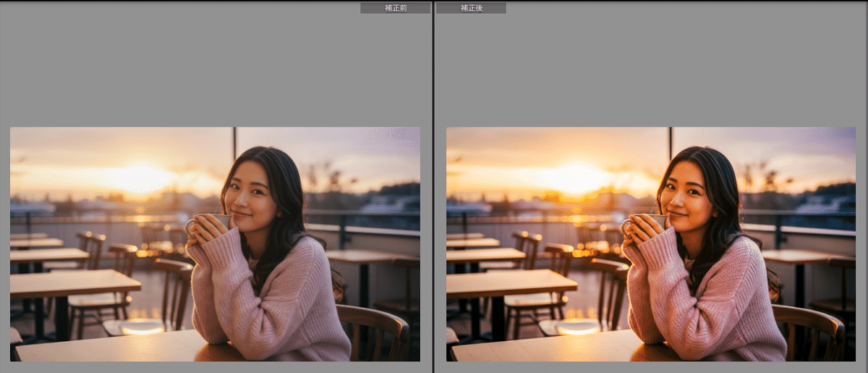This screenshot has width=868, height=373.
Task: Click the 補正前 (Before) label
Action: [395, 8]
